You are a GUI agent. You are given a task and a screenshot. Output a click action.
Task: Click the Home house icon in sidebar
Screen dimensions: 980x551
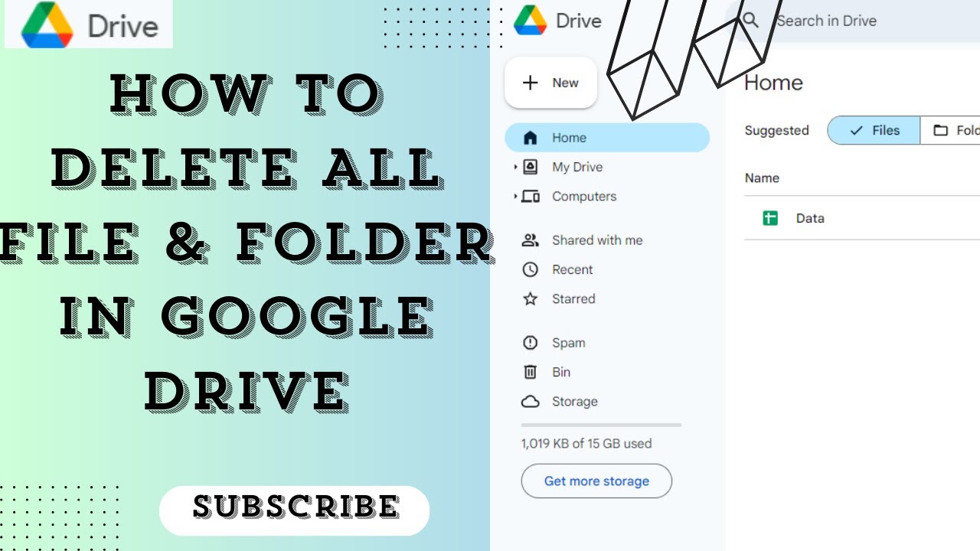pos(530,138)
